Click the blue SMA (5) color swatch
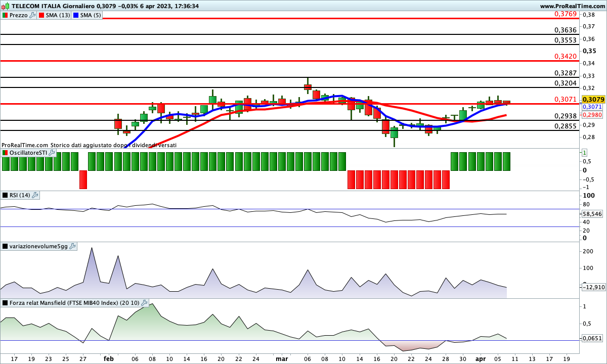The height and width of the screenshot is (364, 607). (x=76, y=15)
